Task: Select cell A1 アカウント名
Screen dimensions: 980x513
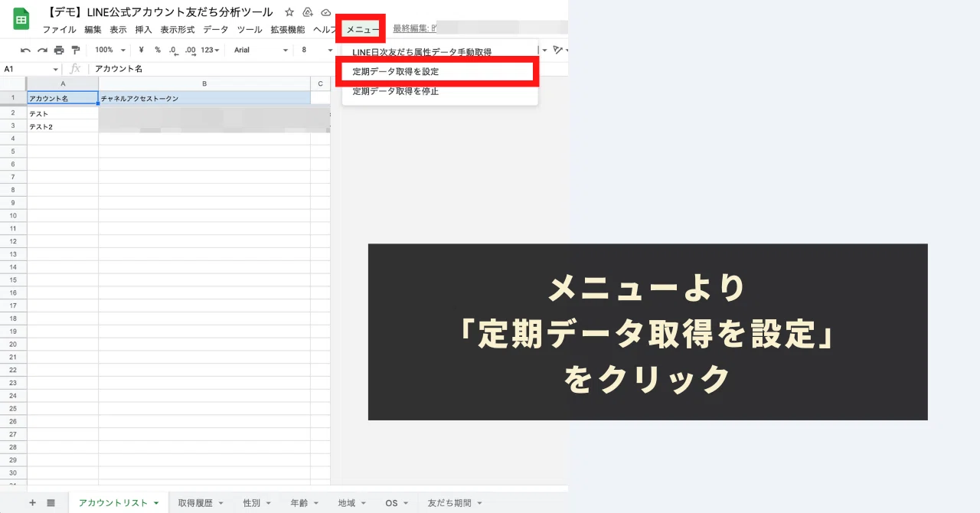Action: click(x=63, y=98)
